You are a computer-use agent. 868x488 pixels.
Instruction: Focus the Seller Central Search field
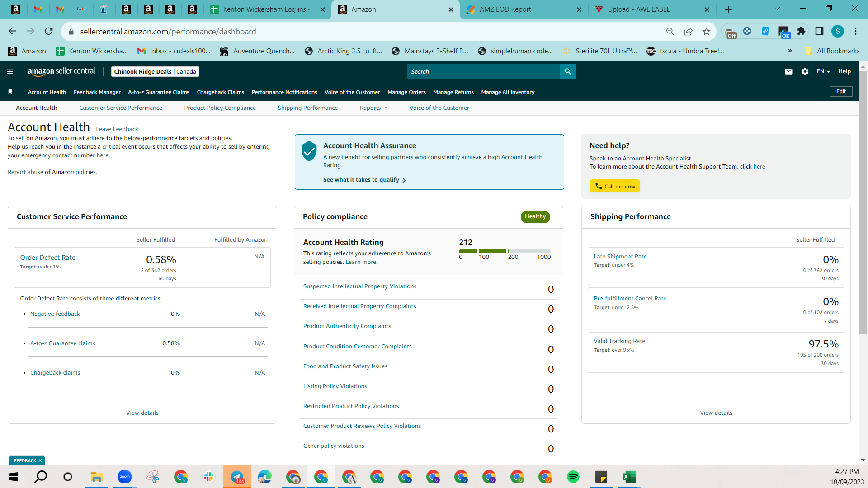tap(483, 71)
